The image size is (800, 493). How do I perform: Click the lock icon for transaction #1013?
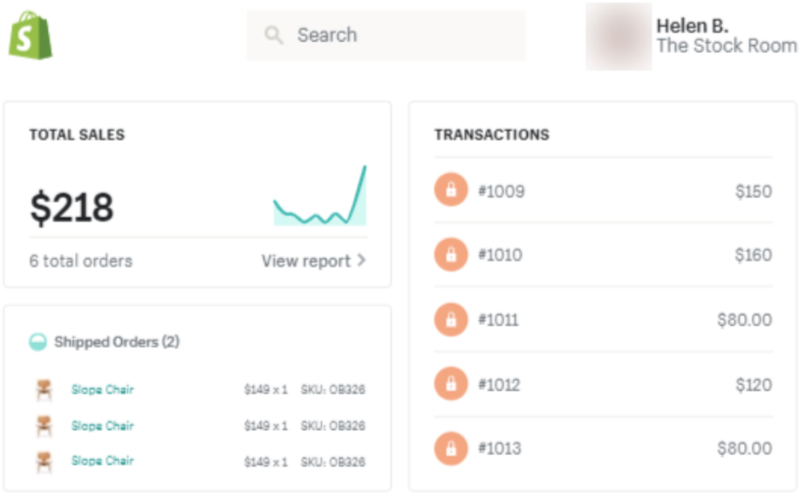[451, 449]
